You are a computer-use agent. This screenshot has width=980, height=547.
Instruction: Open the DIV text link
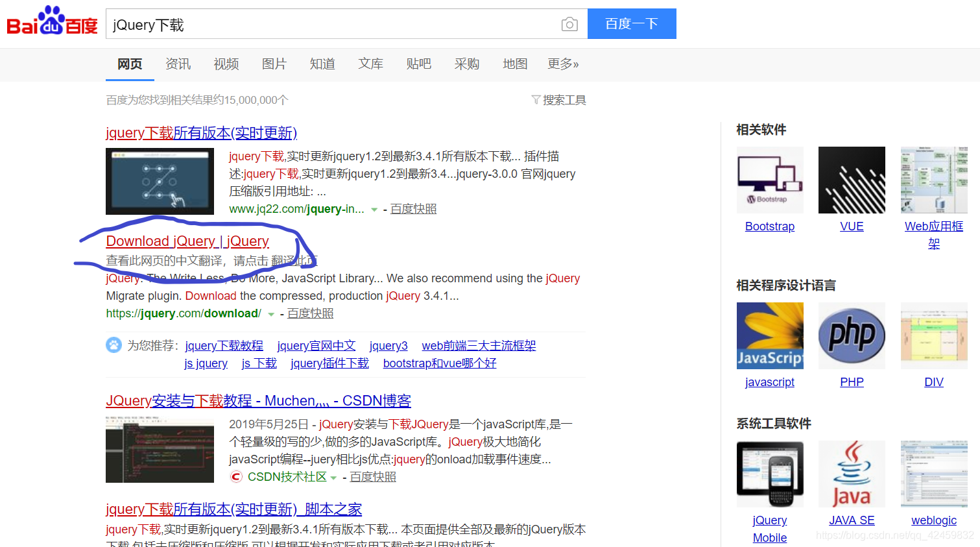(934, 382)
